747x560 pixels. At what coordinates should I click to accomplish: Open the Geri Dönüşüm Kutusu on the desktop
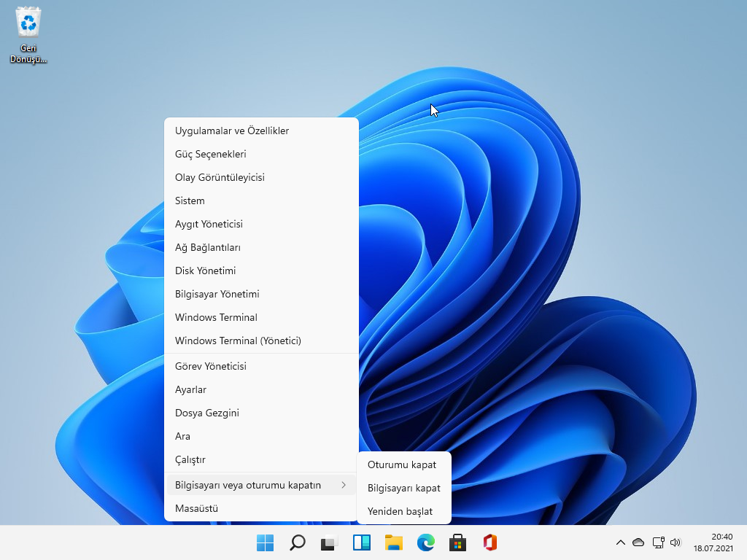pyautogui.click(x=28, y=22)
